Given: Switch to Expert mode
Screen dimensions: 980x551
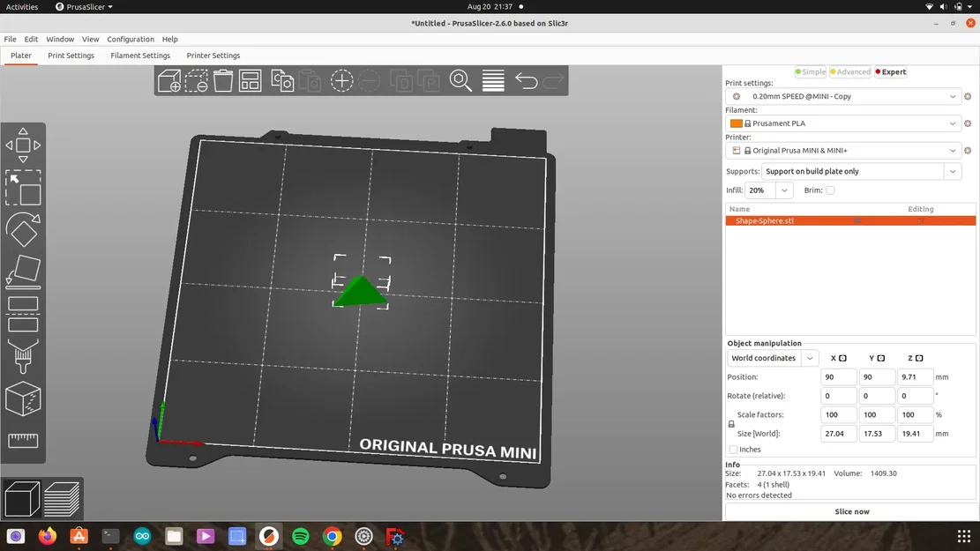Looking at the screenshot, I should (x=891, y=71).
